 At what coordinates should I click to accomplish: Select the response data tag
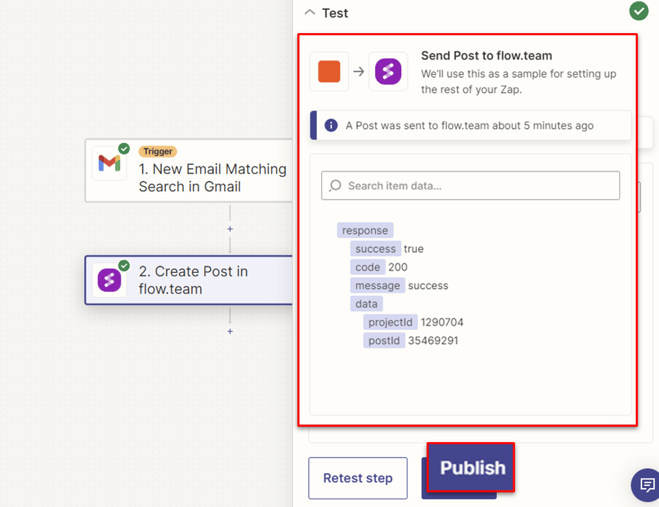[365, 230]
